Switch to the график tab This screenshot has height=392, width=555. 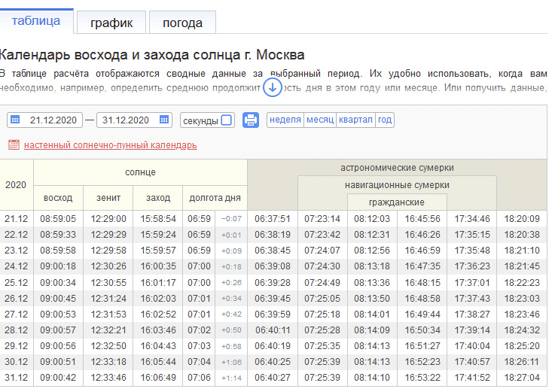click(x=111, y=23)
